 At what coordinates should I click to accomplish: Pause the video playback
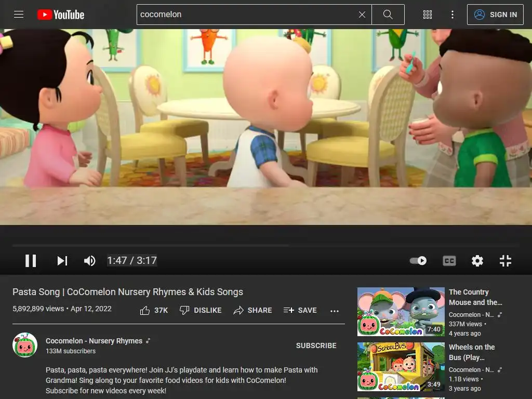pyautogui.click(x=31, y=261)
